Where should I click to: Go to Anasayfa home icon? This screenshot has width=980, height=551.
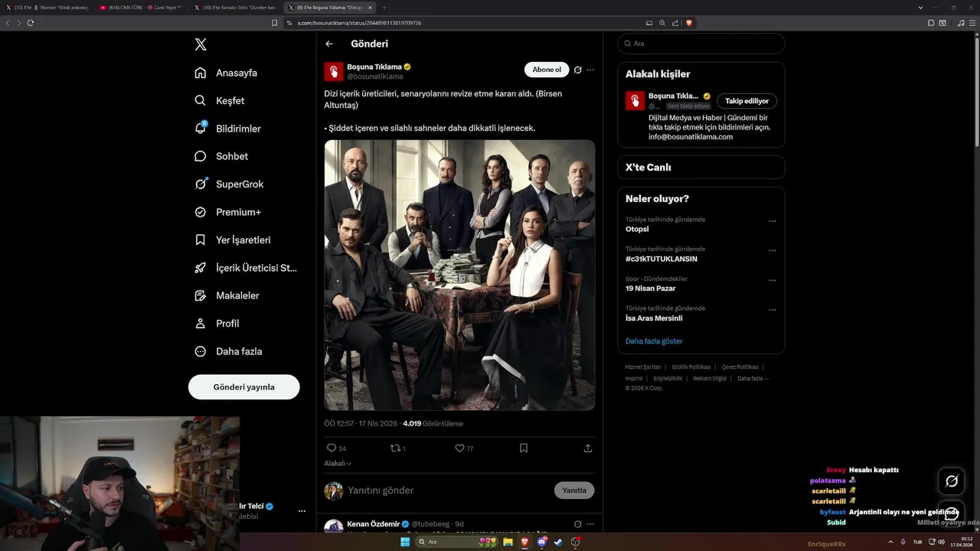201,73
